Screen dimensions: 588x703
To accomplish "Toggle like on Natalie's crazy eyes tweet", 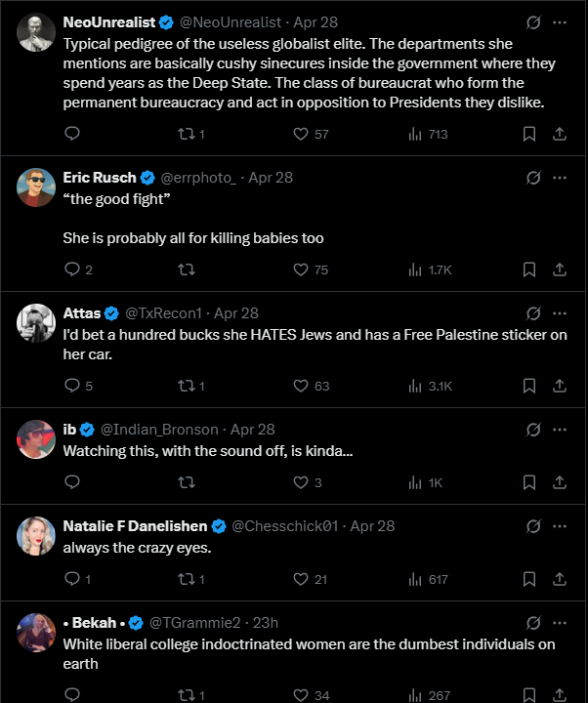I will (x=310, y=579).
